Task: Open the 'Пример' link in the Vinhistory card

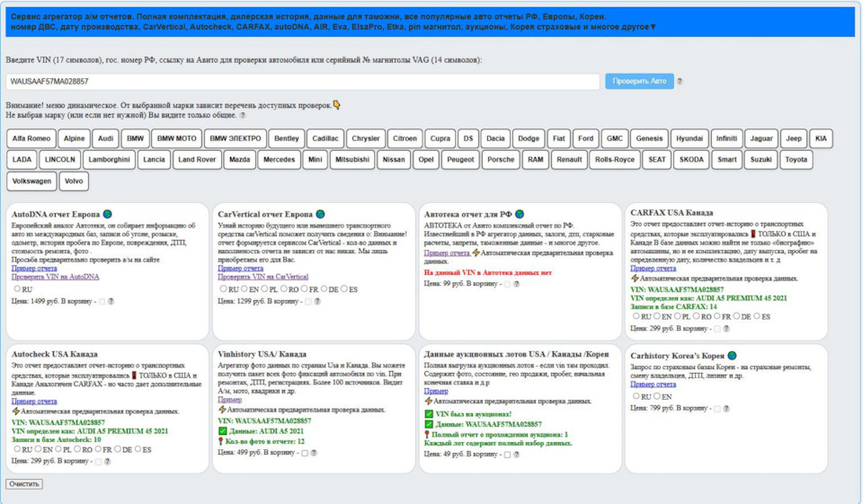Action: pyautogui.click(x=229, y=400)
